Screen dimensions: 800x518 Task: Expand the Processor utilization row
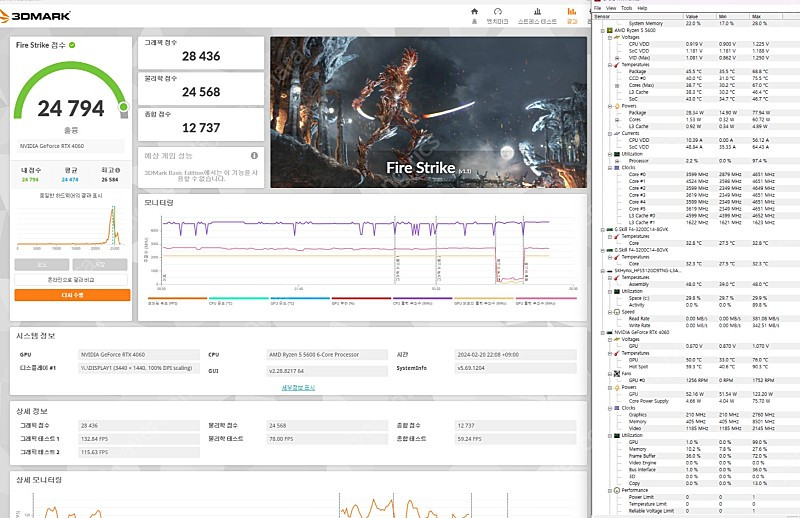pos(617,161)
